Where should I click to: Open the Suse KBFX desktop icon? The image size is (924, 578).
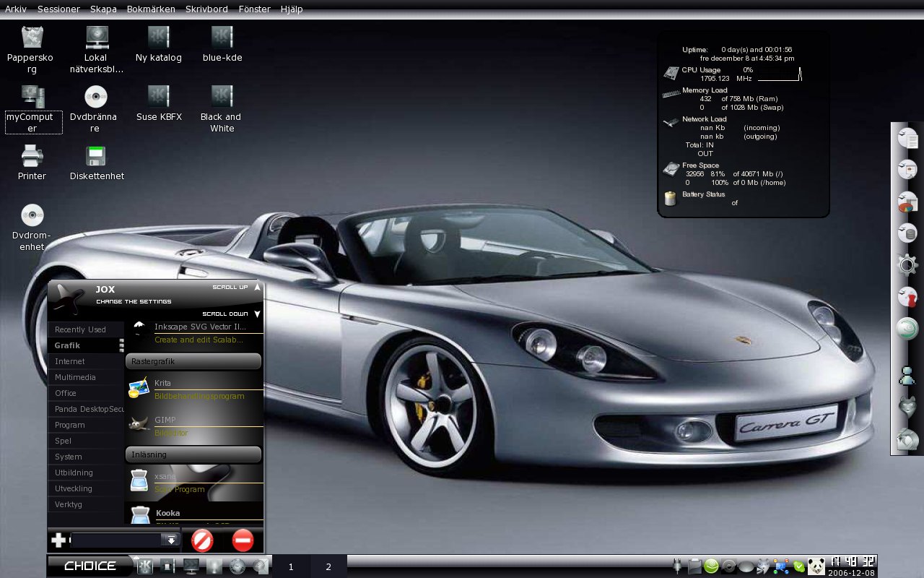click(158, 103)
